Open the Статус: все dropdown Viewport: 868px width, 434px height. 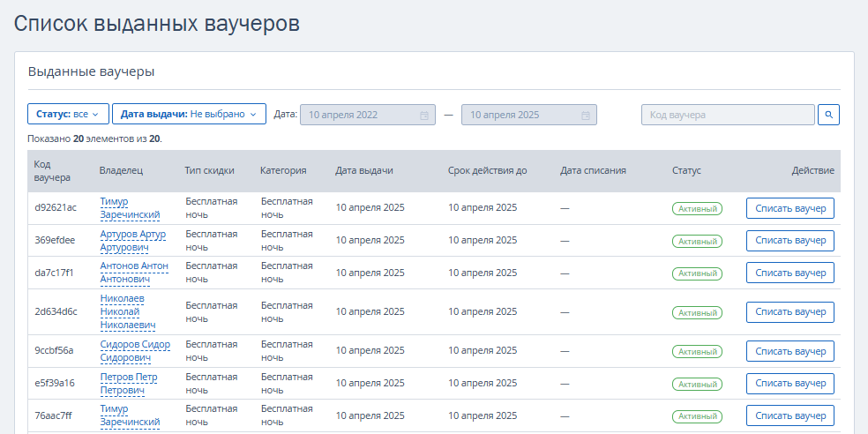coord(67,114)
